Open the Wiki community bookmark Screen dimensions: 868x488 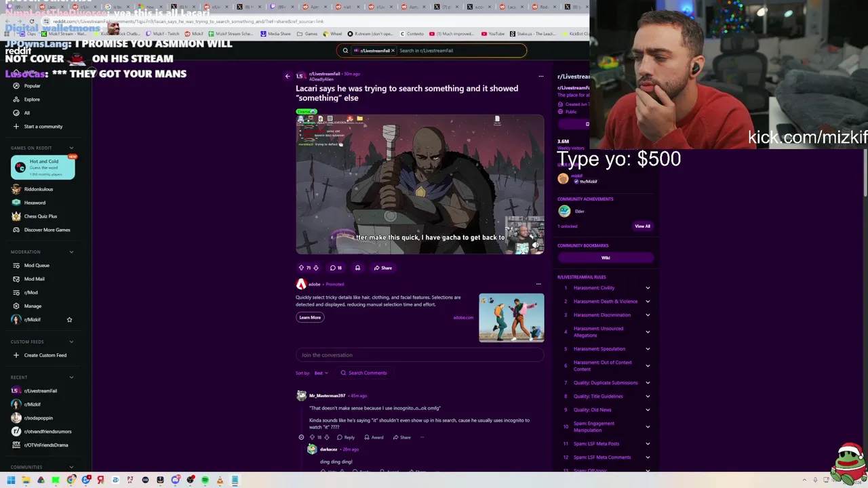pos(606,258)
